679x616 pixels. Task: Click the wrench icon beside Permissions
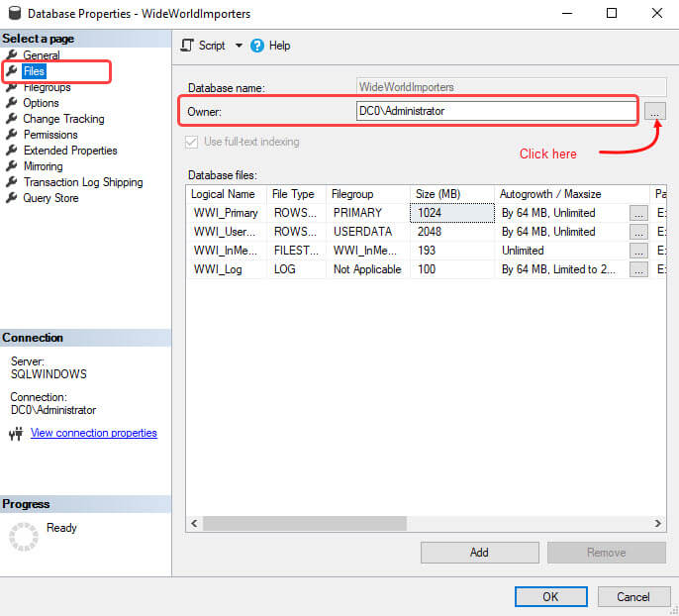[12, 135]
